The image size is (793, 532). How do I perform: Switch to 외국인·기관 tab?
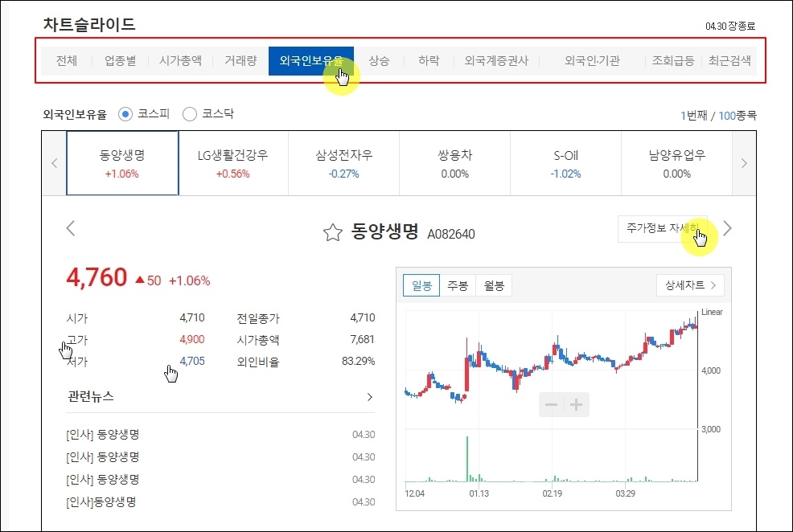592,61
